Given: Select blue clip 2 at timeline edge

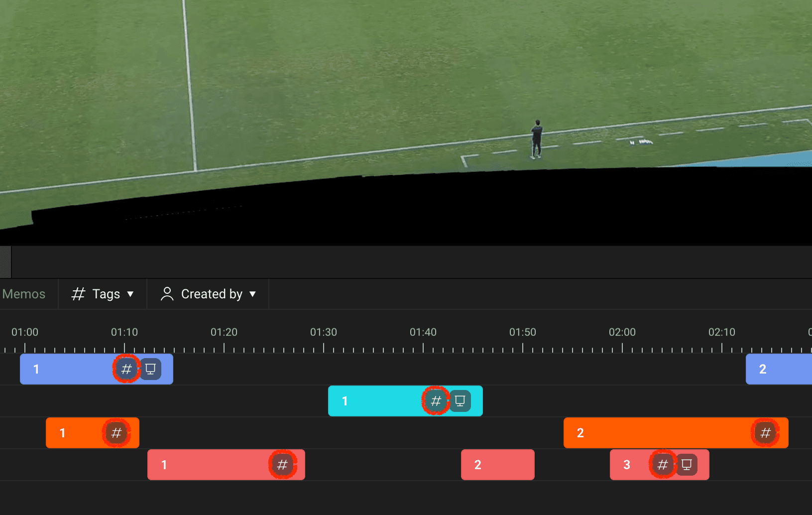Looking at the screenshot, I should coord(779,369).
